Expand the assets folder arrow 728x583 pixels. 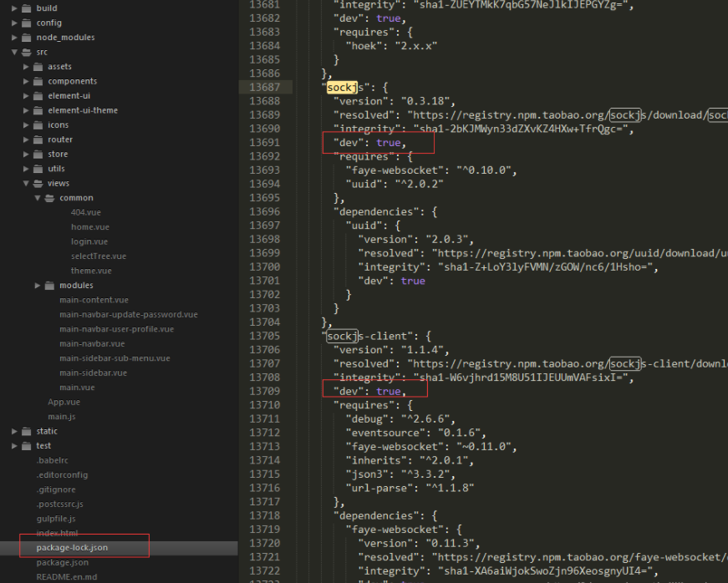[26, 67]
